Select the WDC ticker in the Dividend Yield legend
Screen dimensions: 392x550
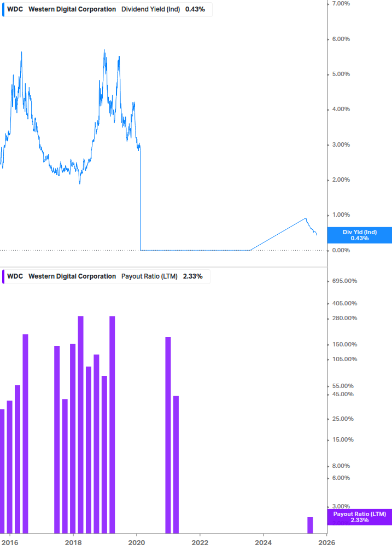tap(15, 9)
